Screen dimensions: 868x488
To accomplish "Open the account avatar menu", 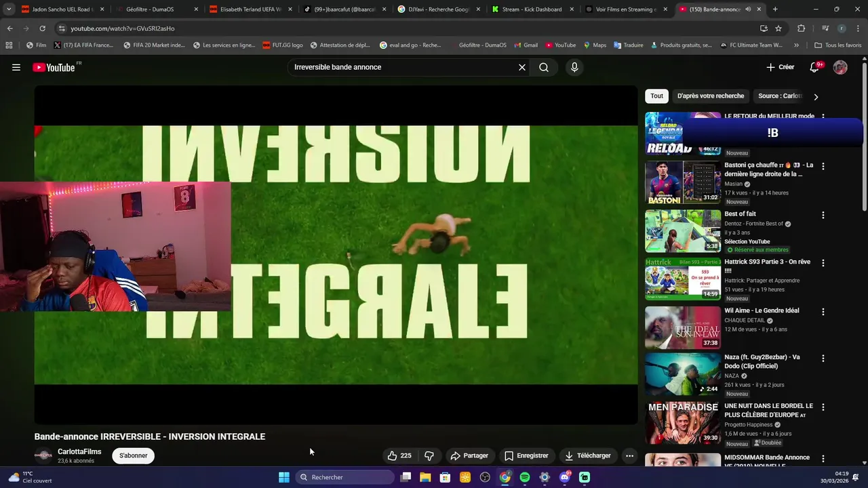I will tap(840, 67).
